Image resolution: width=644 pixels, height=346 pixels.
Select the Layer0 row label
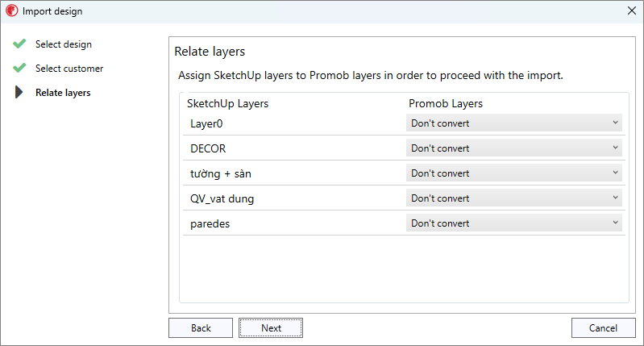[x=205, y=123]
